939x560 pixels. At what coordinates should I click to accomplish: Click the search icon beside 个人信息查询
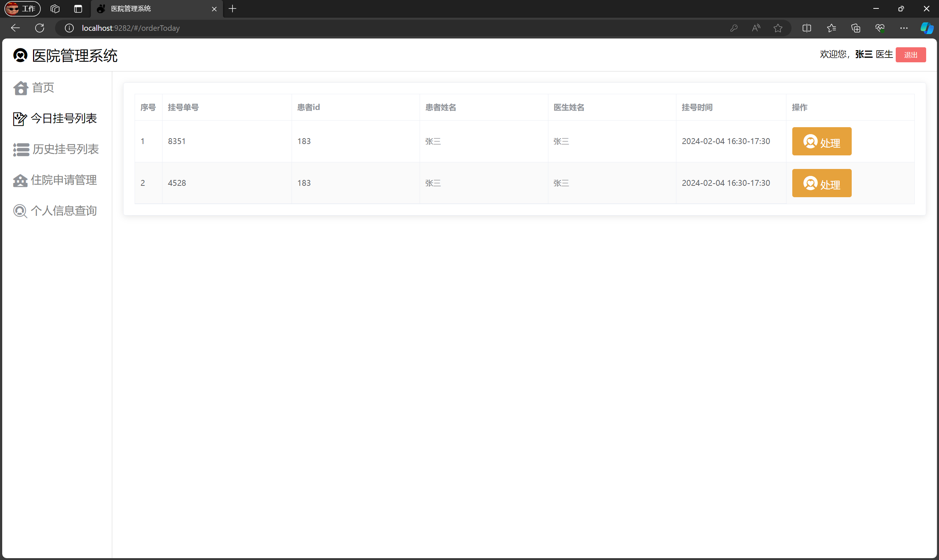click(20, 211)
